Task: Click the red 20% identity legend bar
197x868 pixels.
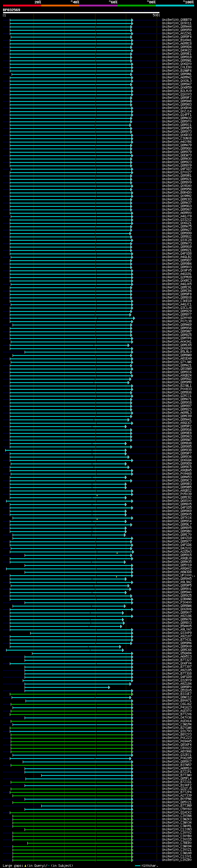Action: pos(22,6)
